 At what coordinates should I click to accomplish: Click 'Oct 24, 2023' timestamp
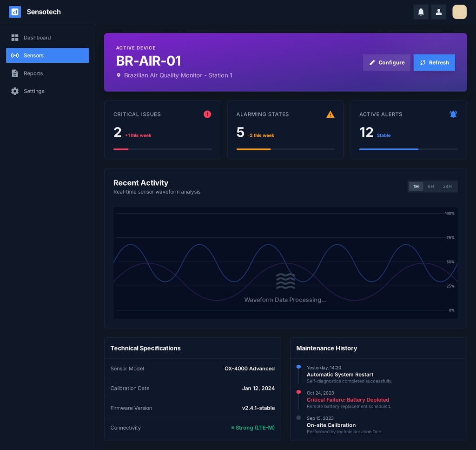(x=320, y=393)
